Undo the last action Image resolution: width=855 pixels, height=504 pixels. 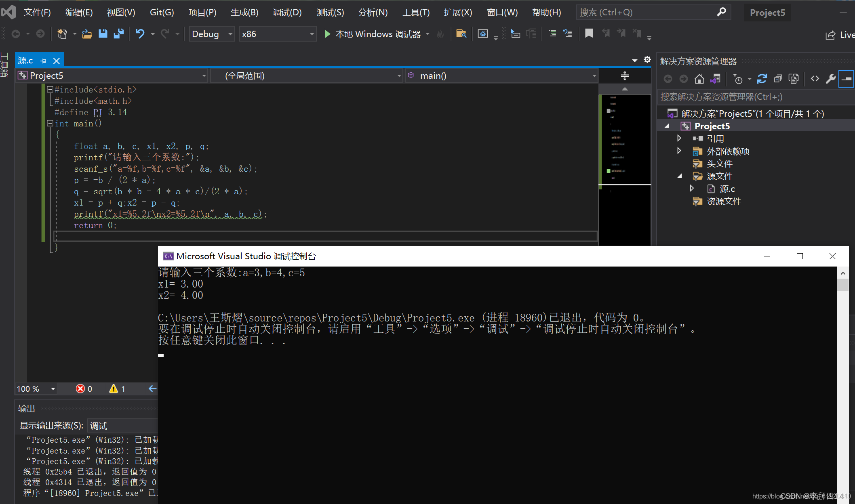140,34
